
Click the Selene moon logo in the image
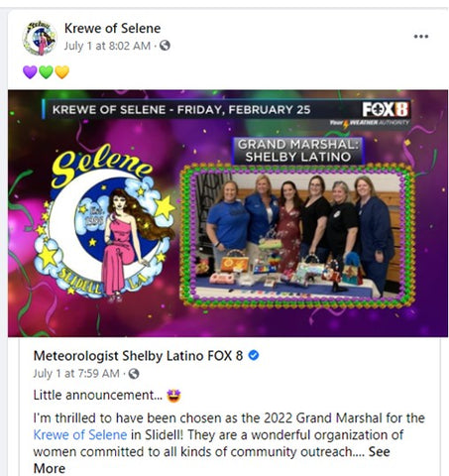(107, 223)
